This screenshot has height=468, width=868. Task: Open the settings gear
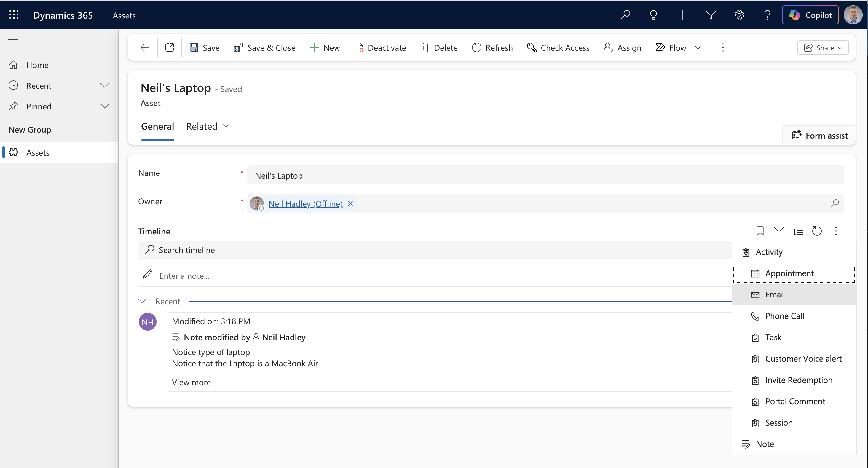tap(739, 15)
